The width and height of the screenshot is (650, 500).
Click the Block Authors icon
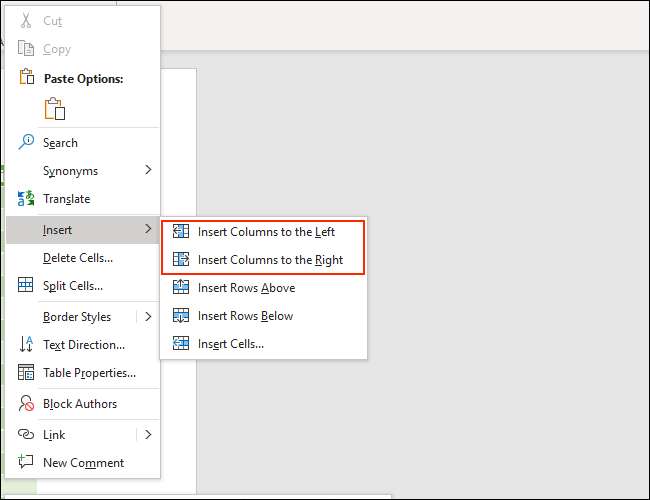[26, 404]
